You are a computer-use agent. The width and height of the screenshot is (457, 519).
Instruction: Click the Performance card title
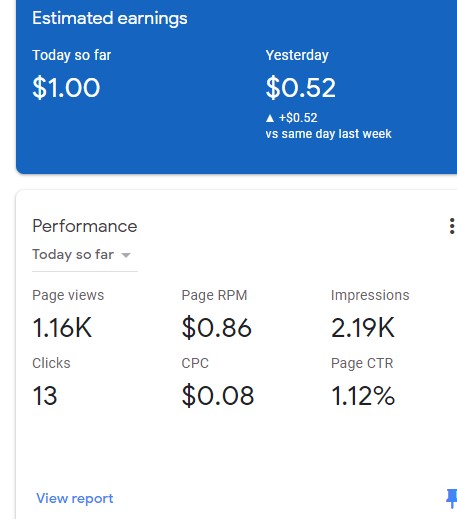[85, 226]
